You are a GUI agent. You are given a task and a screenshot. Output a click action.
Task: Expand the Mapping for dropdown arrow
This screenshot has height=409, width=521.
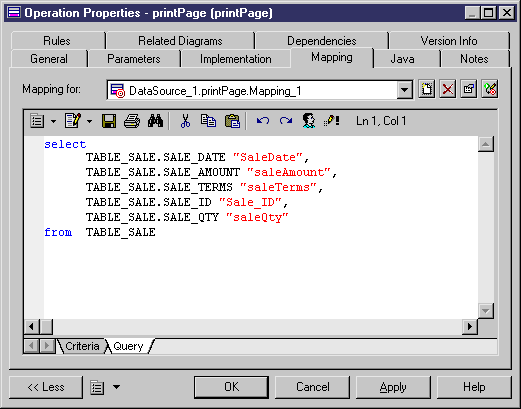pyautogui.click(x=404, y=90)
